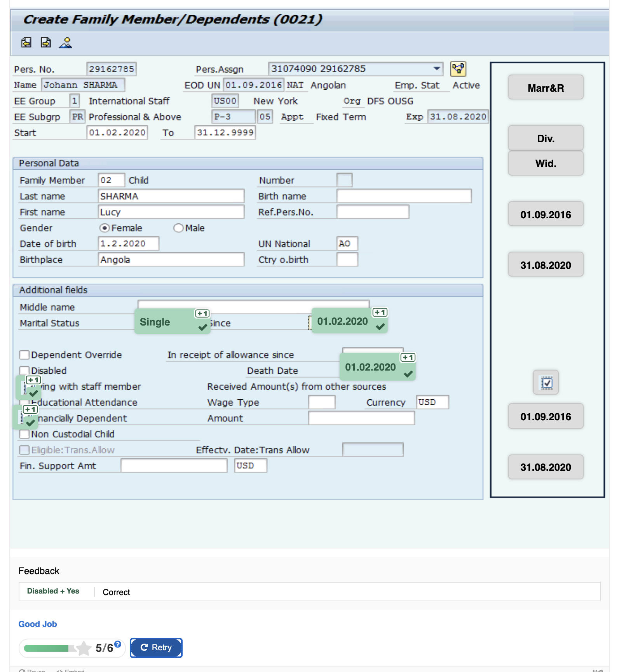Click the green check tile on Financially Dependent
638x672 pixels.
(26, 417)
